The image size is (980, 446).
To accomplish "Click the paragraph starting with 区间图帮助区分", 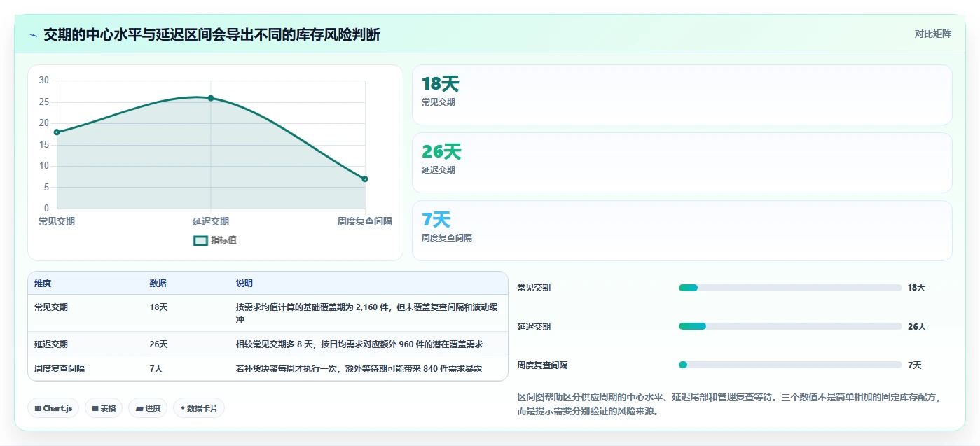I will click(729, 404).
